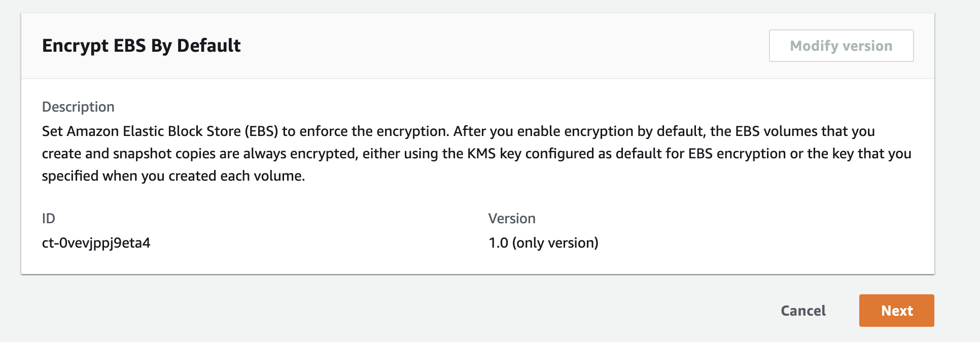Image resolution: width=980 pixels, height=342 pixels.
Task: Select the Version value 1.0 (only version)
Action: click(x=543, y=243)
